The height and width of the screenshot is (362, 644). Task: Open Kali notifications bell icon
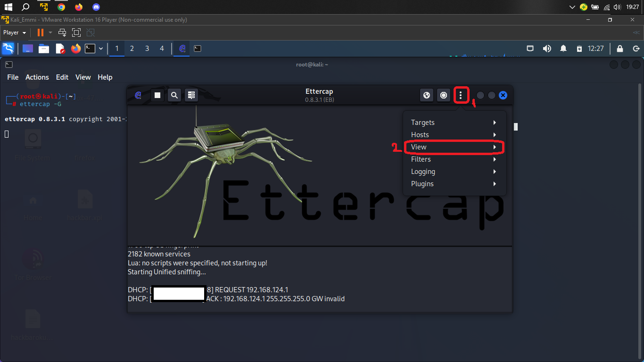pyautogui.click(x=563, y=49)
